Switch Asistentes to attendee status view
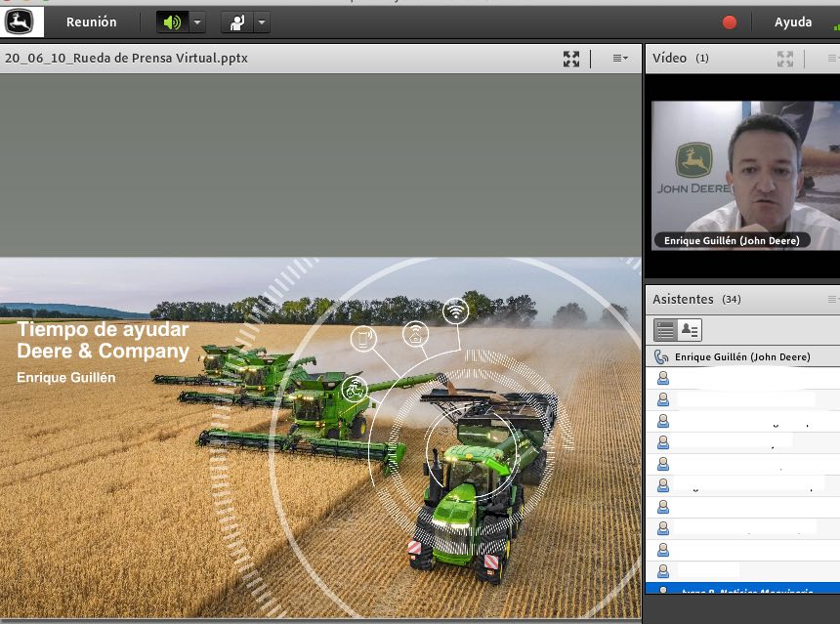The image size is (840, 624). click(x=691, y=329)
